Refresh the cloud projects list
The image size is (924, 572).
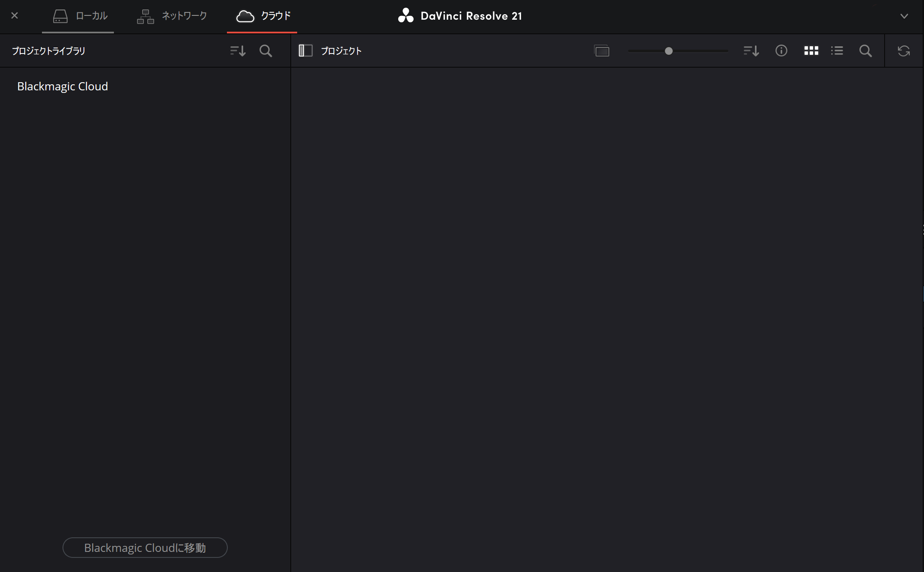click(x=904, y=51)
